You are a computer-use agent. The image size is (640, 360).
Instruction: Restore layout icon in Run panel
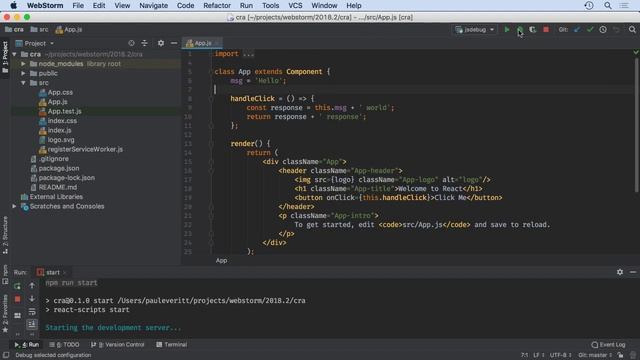[17, 316]
